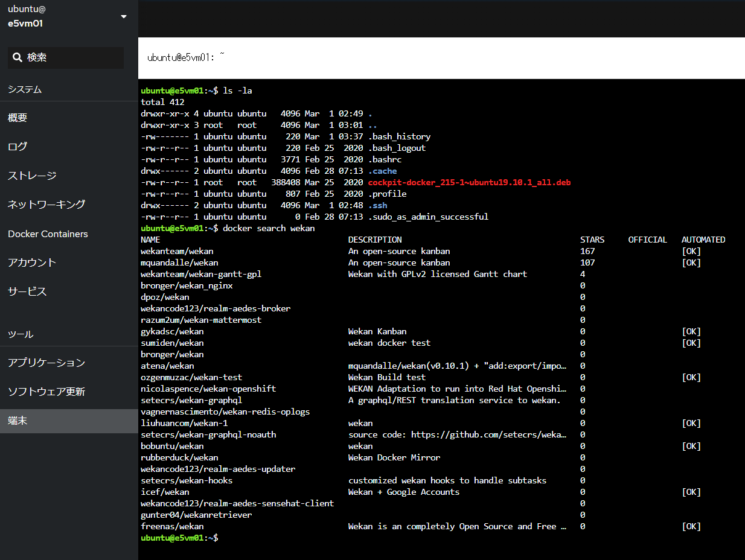745x560 pixels.
Task: Click the setecrs/wekan-graphql entry
Action: tap(191, 400)
